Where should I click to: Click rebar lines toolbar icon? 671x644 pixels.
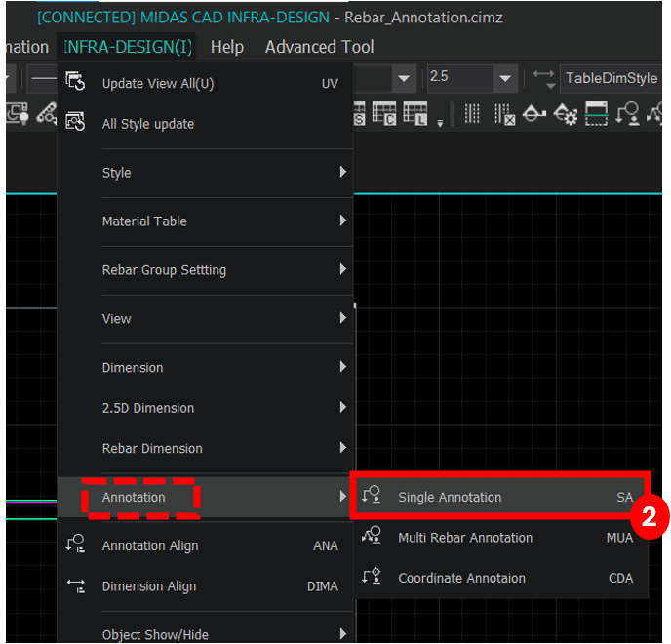click(472, 114)
